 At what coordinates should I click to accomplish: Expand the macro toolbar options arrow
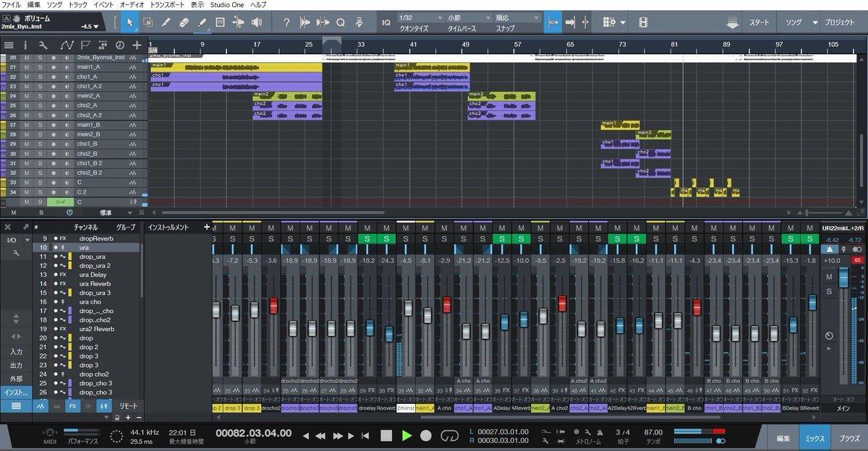coord(622,22)
